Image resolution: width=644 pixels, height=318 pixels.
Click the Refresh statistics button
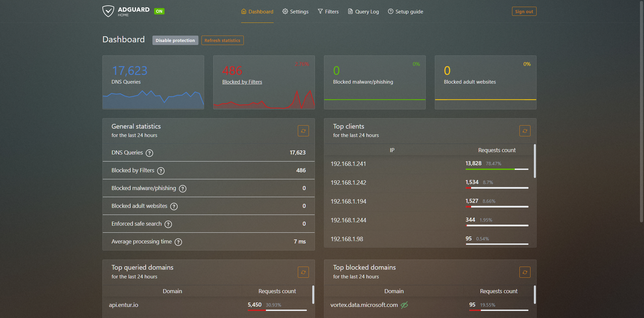tap(222, 40)
